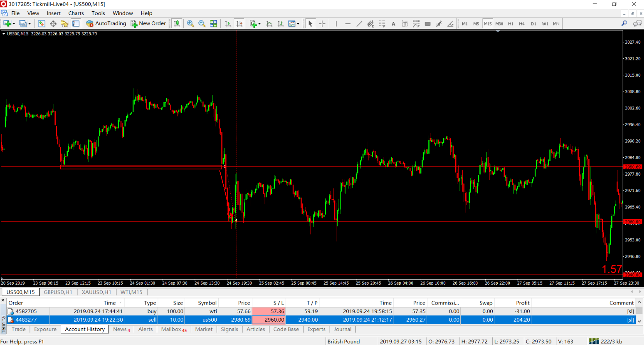Viewport: 644px width, 345px height.
Task: Enable chart auto scroll icon
Action: click(x=228, y=24)
